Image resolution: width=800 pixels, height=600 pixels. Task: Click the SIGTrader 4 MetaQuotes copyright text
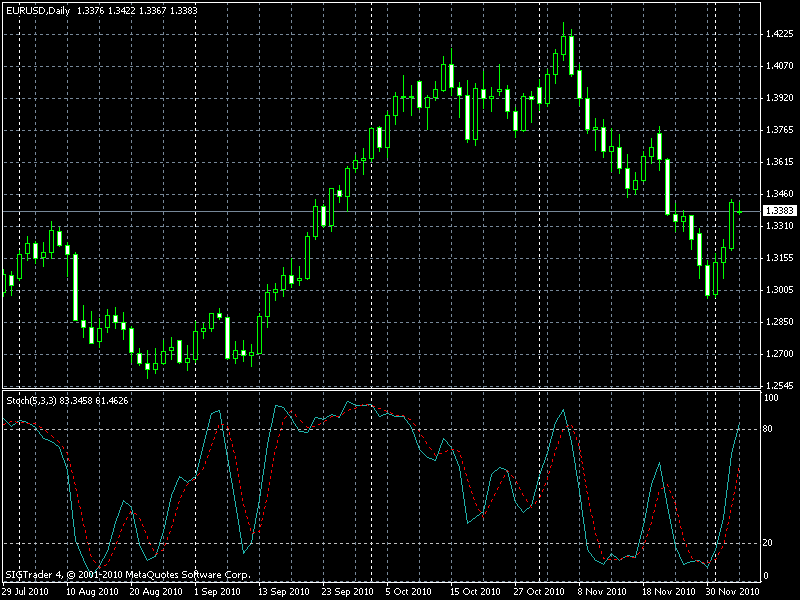128,575
